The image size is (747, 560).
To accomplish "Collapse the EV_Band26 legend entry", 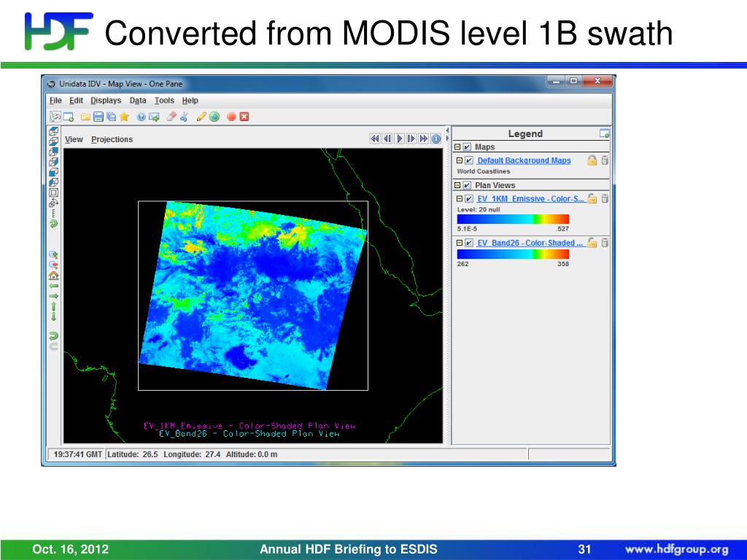I will tap(460, 243).
